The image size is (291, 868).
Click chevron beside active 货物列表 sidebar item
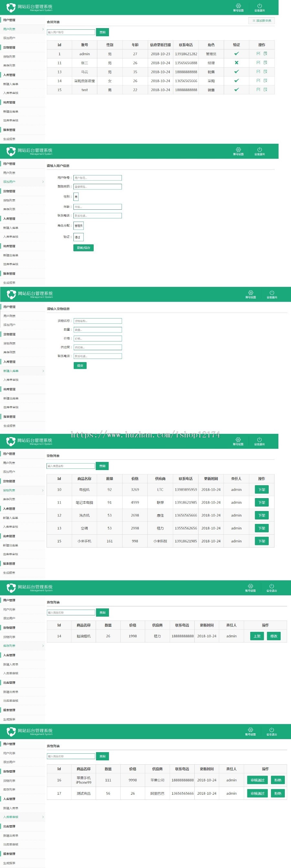coord(43,491)
